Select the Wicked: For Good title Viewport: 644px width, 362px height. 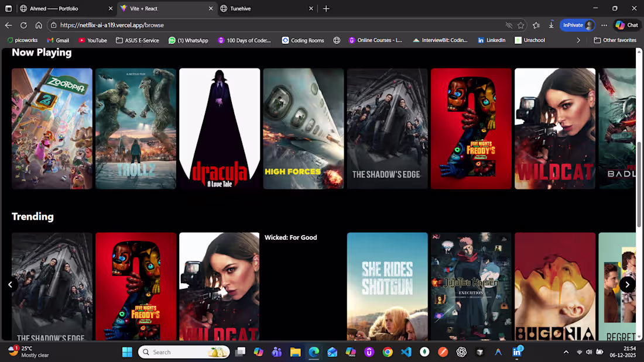click(291, 237)
